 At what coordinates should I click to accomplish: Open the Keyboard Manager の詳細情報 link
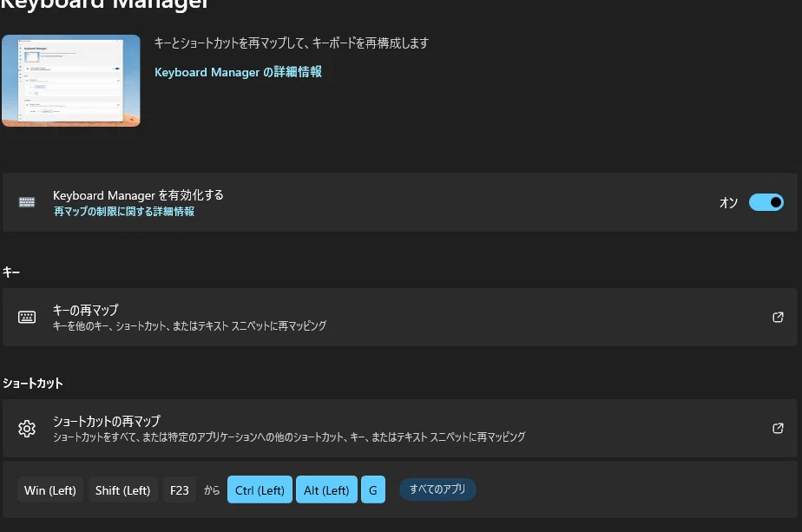(x=238, y=72)
